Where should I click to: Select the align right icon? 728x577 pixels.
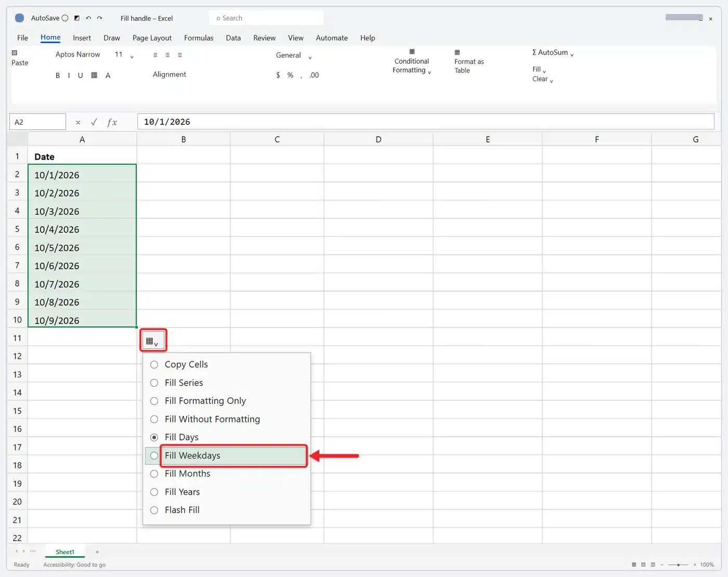tap(180, 55)
